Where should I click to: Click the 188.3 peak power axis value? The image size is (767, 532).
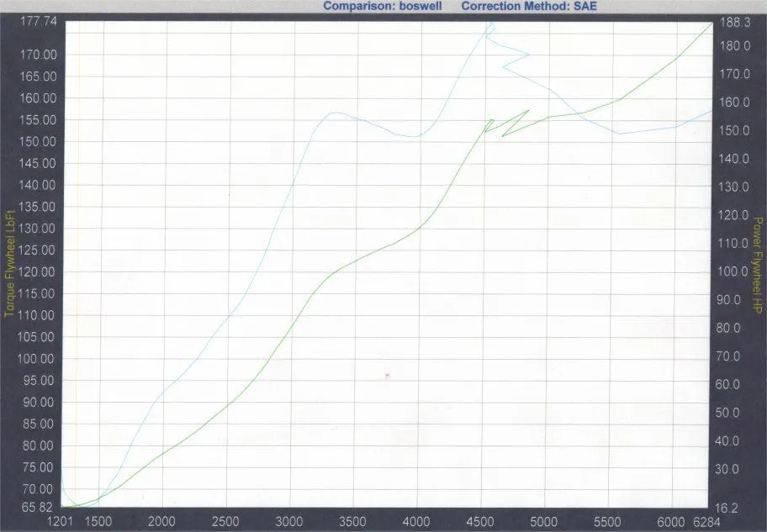735,23
